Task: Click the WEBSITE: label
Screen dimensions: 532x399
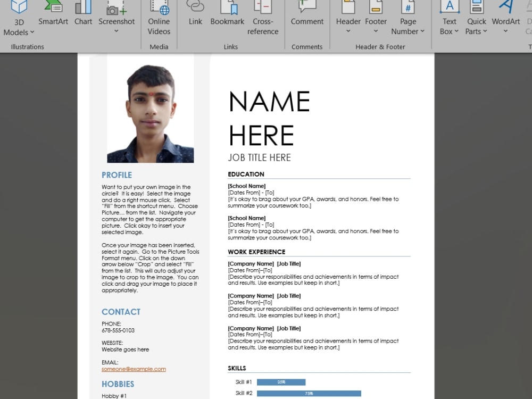Action: [112, 343]
